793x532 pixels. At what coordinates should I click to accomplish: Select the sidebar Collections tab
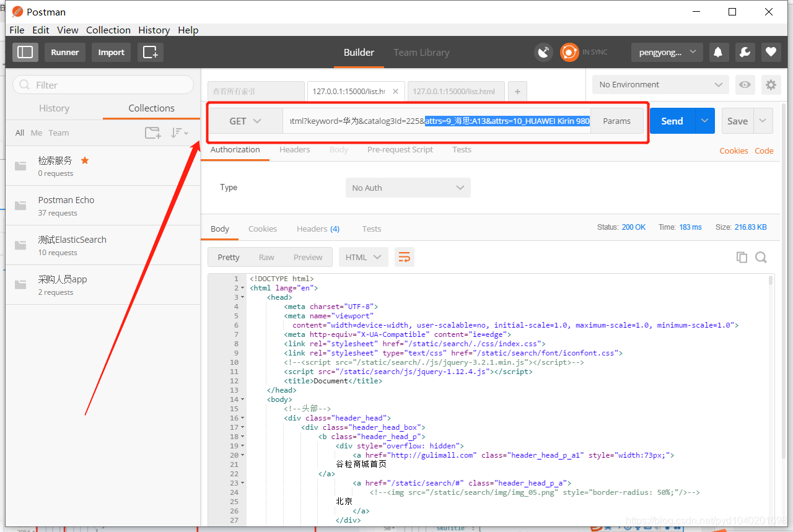click(x=151, y=108)
